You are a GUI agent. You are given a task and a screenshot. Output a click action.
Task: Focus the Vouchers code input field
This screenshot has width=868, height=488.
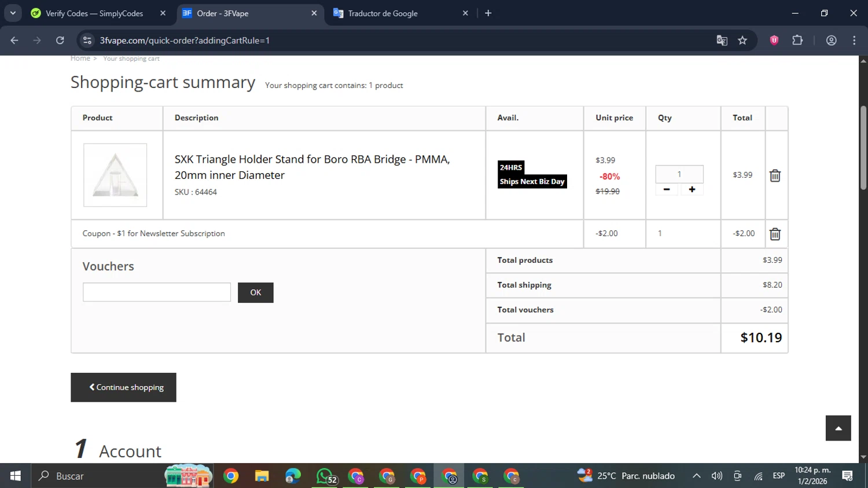[157, 292]
